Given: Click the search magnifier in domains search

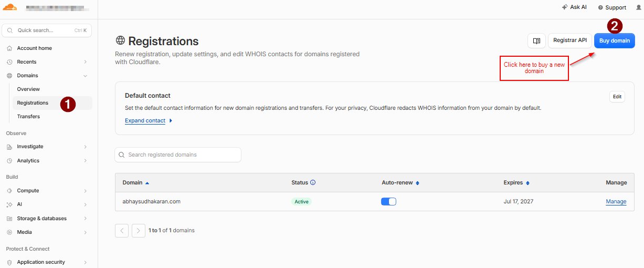Looking at the screenshot, I should [x=122, y=155].
